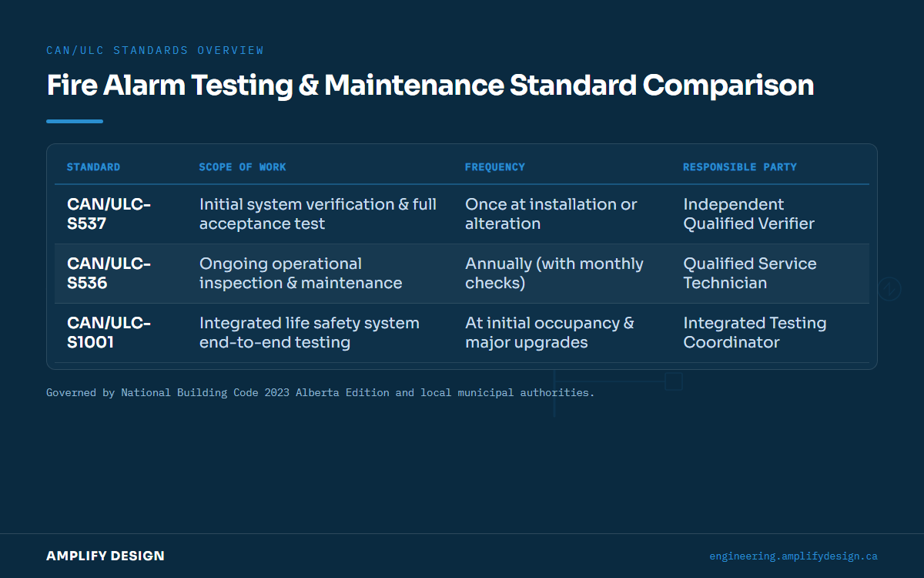
Task: Click 'Qualified Service Technician' cell
Action: [x=750, y=274]
